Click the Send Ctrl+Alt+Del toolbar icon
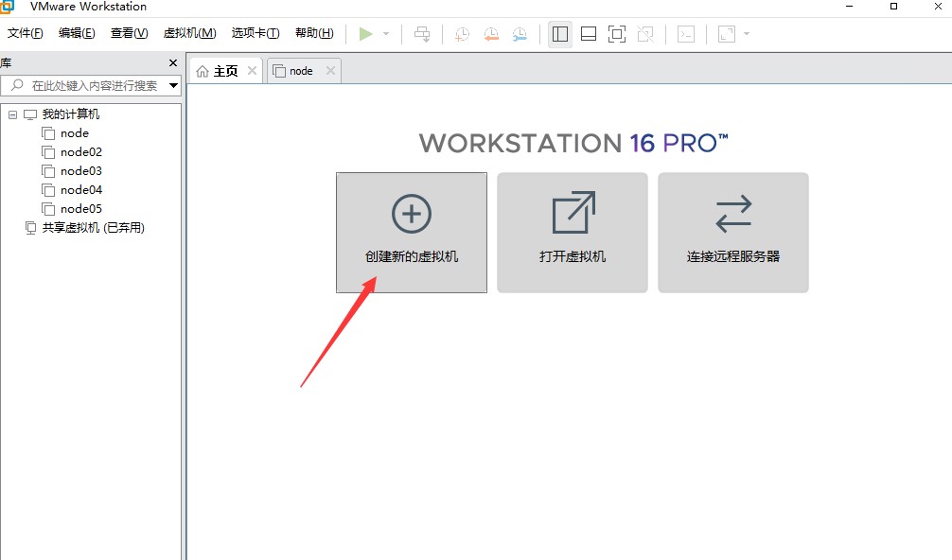This screenshot has width=952, height=560. coord(422,34)
